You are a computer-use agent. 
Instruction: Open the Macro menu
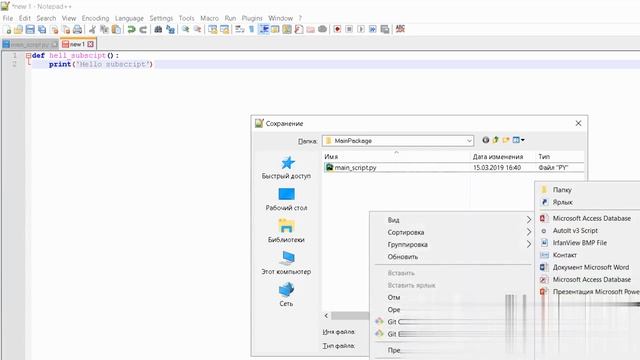[209, 18]
